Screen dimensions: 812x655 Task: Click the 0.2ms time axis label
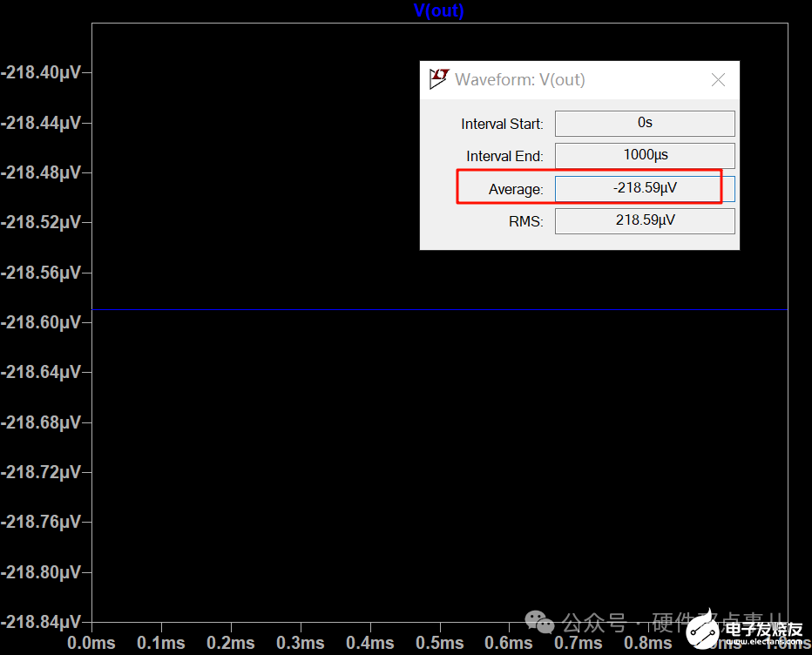coord(231,643)
